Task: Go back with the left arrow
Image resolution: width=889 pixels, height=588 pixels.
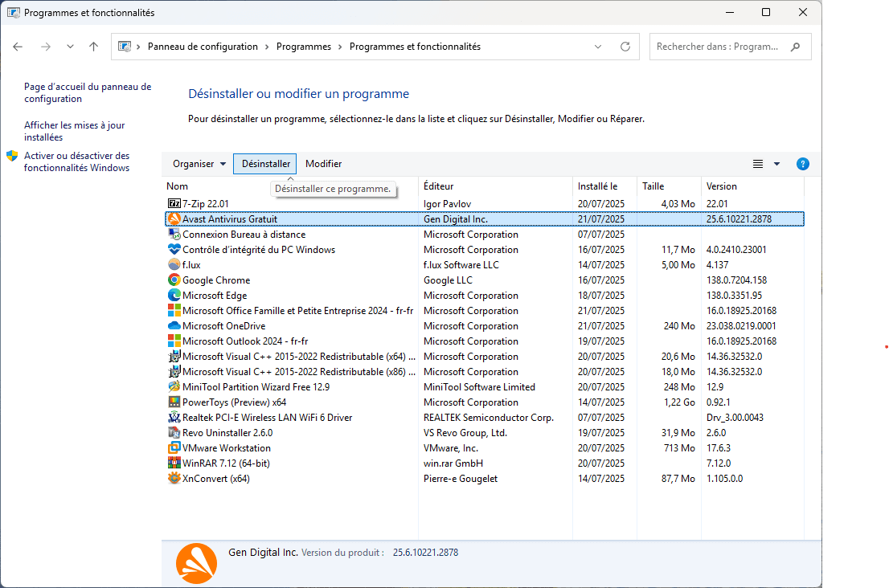Action: (18, 47)
